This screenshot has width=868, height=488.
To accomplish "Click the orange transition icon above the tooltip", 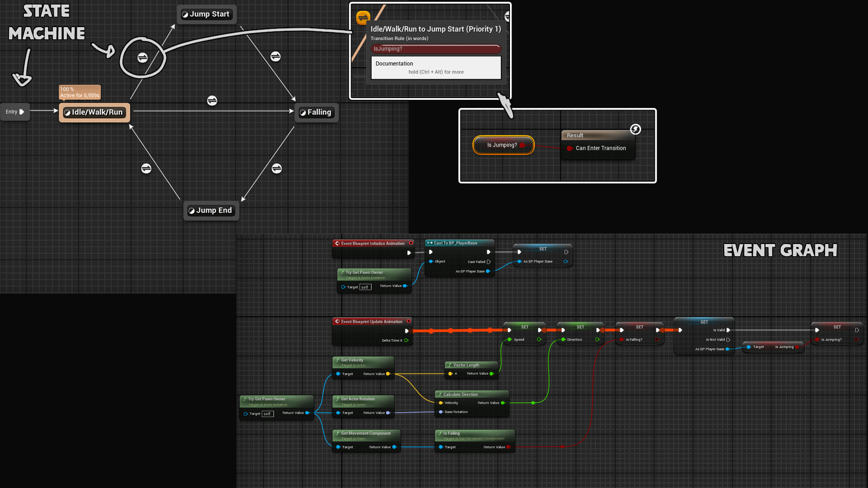I will pos(363,18).
